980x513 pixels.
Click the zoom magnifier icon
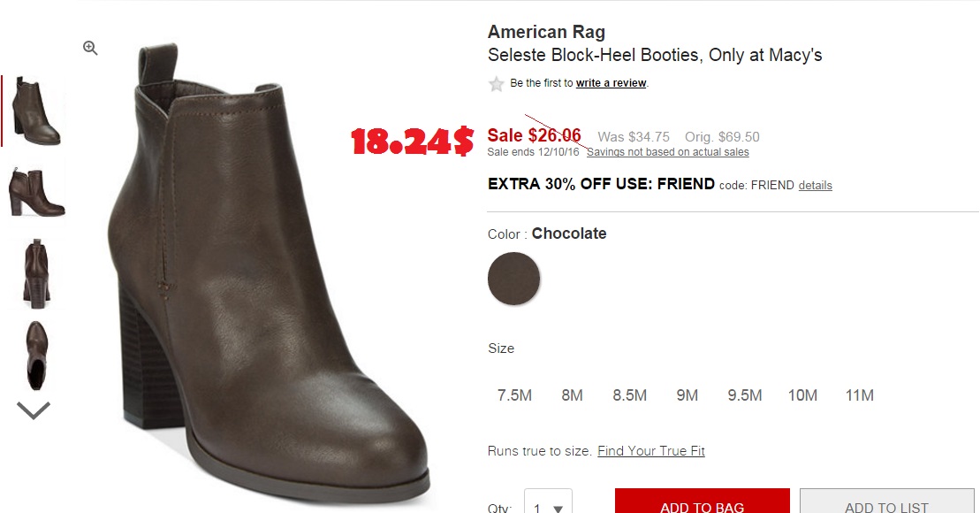[x=90, y=48]
